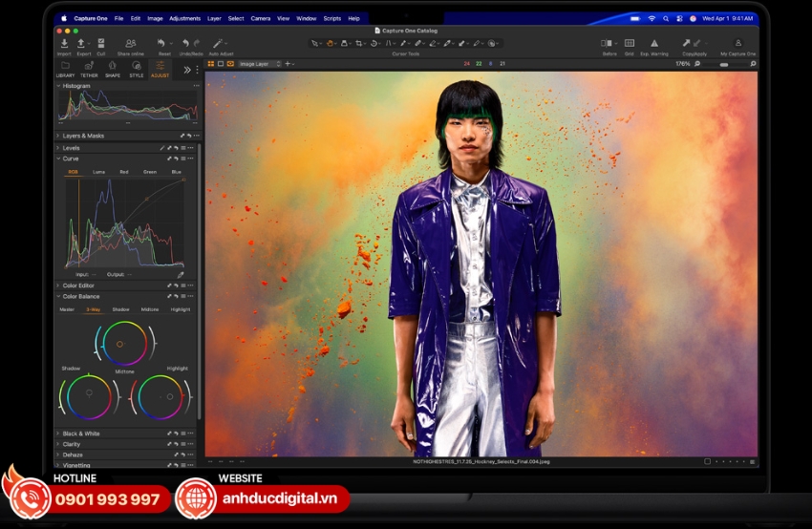Open the Scripts menu
812x529 pixels.
tap(331, 18)
